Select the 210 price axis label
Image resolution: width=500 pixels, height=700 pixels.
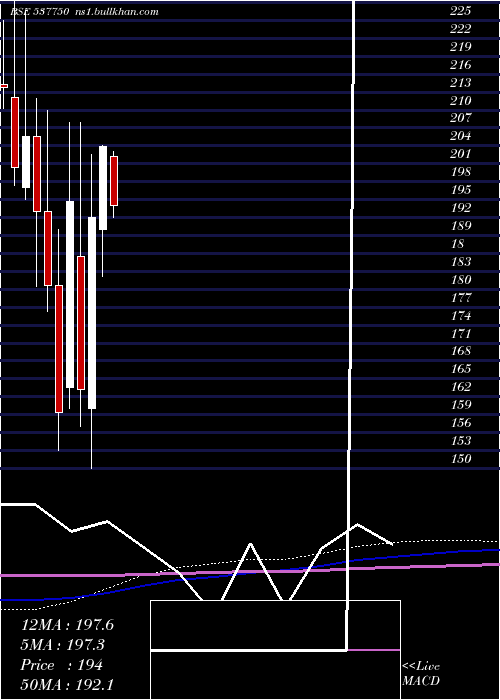[x=460, y=100]
